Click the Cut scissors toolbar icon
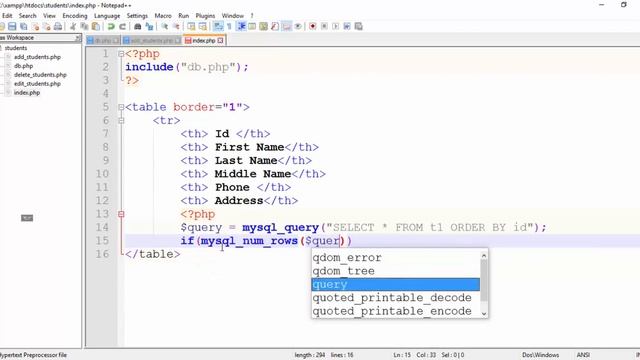The image size is (640, 360). (x=73, y=27)
